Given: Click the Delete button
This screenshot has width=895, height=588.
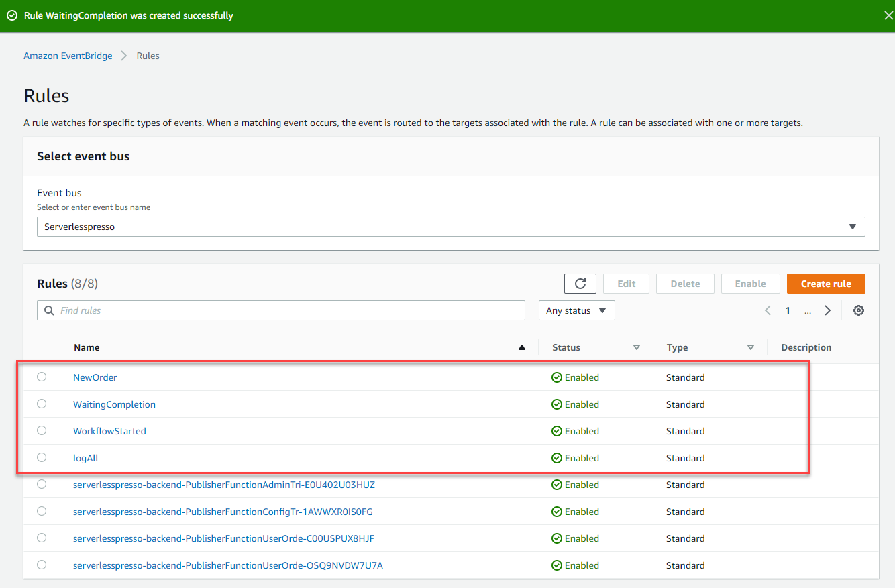Looking at the screenshot, I should (x=685, y=284).
